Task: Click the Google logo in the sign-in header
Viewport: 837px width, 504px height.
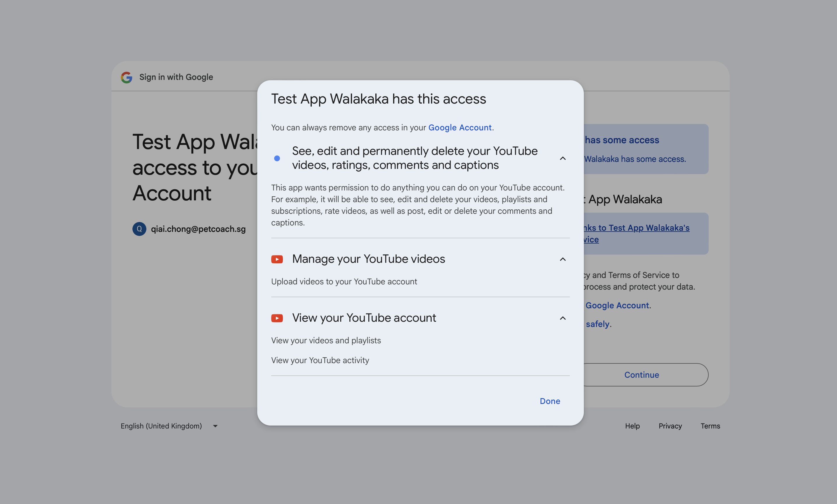Action: click(127, 77)
